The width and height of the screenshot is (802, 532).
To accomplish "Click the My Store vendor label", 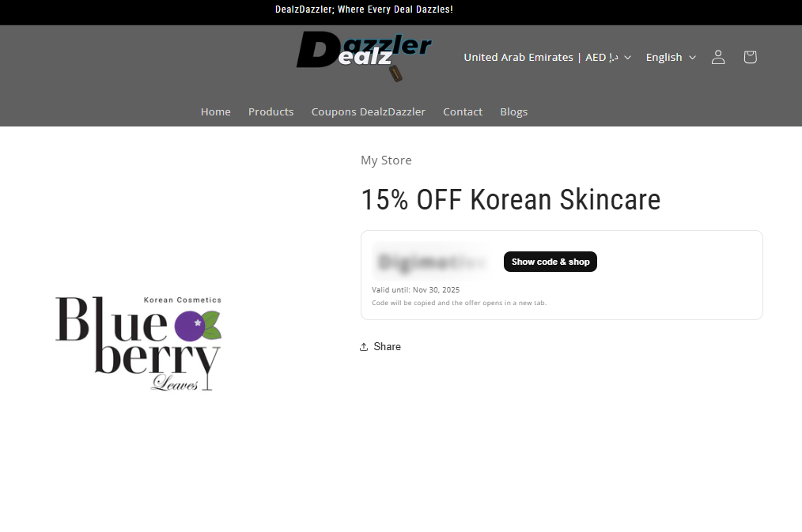I will pos(386,160).
